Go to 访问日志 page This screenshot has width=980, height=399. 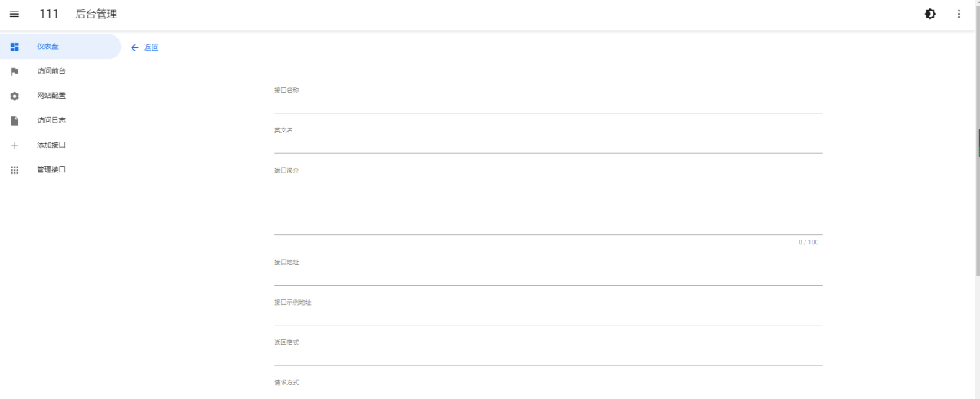click(x=60, y=120)
